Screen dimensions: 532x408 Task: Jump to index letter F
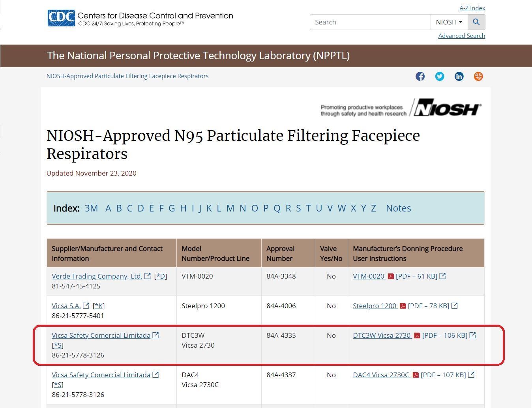coord(161,208)
